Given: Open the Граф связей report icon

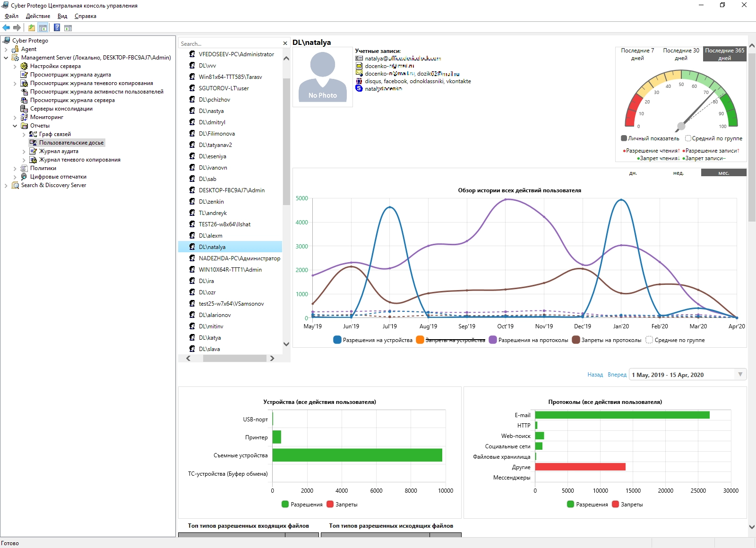Looking at the screenshot, I should click(33, 134).
